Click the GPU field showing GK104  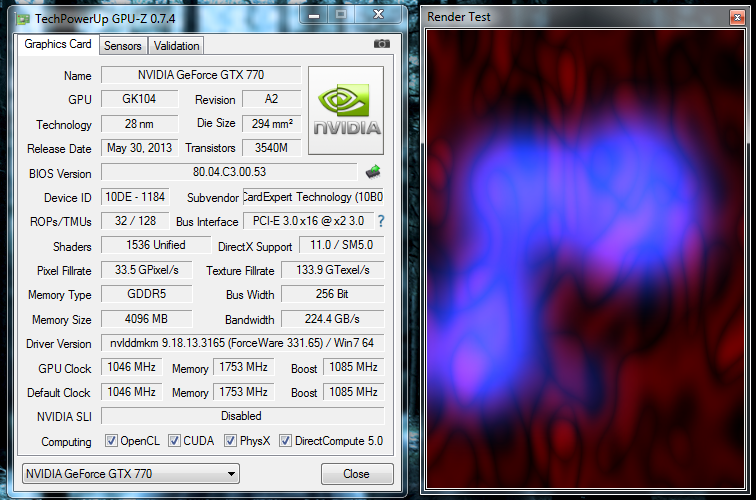coord(139,99)
